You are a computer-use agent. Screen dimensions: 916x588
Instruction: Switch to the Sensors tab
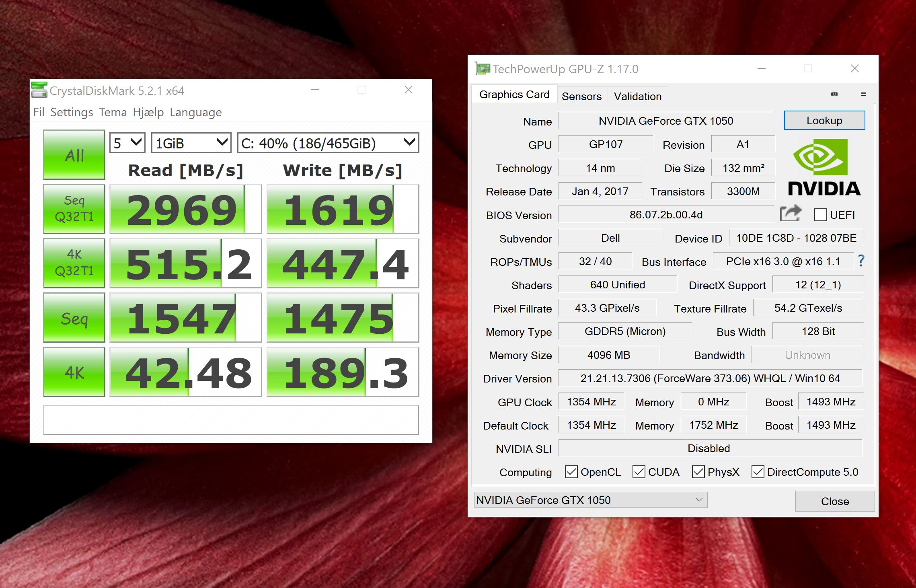tap(582, 96)
